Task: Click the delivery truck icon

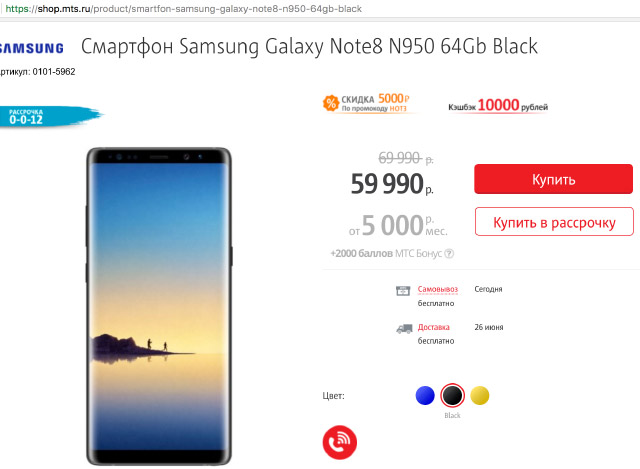Action: [x=404, y=329]
